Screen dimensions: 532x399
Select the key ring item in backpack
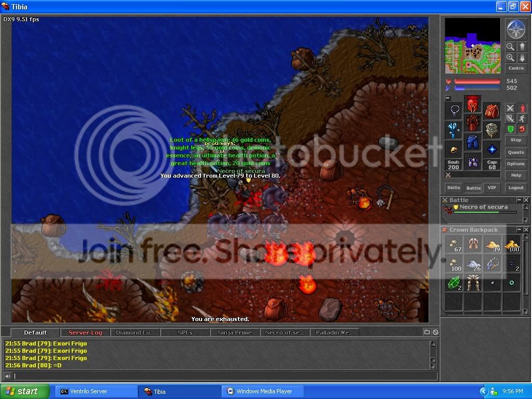[493, 263]
